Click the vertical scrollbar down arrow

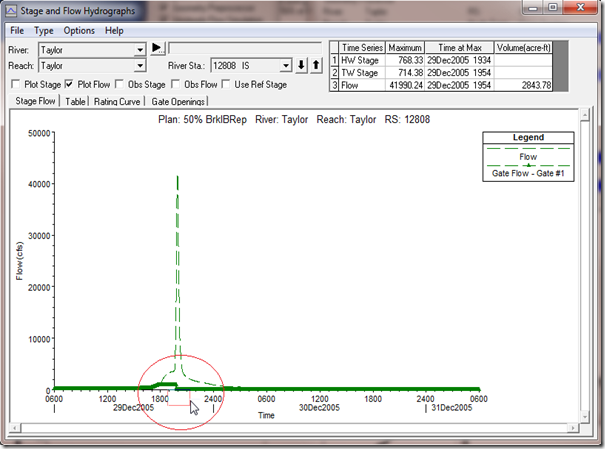coord(585,416)
